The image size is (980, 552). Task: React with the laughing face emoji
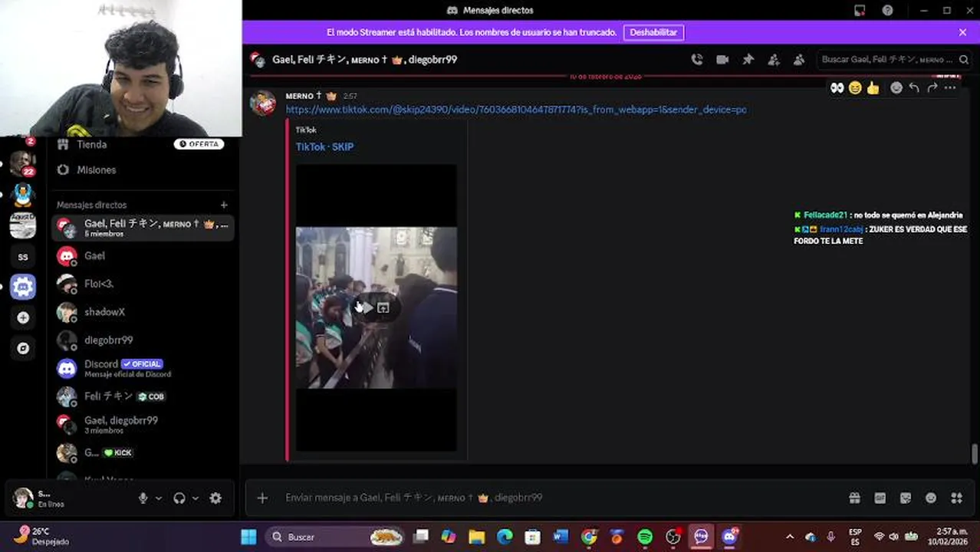855,88
